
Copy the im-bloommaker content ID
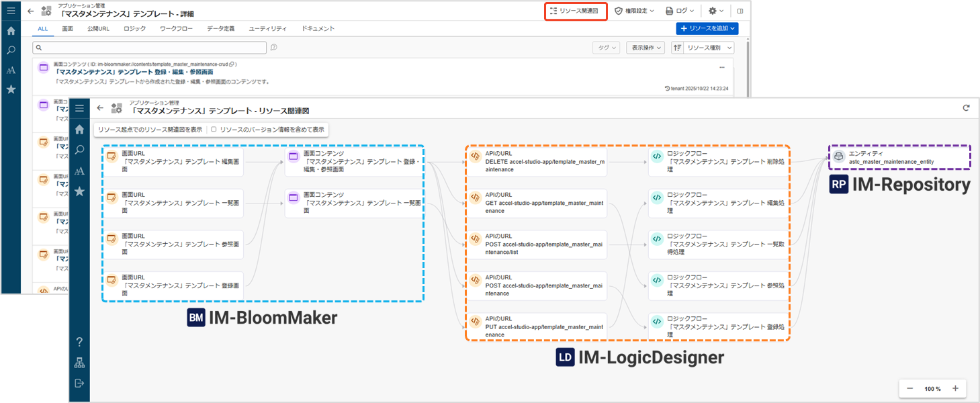tap(232, 64)
